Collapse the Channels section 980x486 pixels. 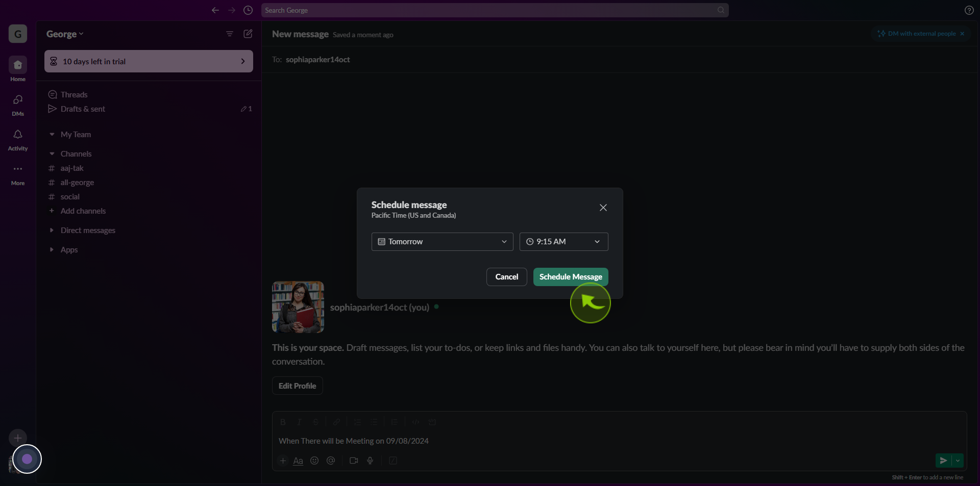(52, 154)
